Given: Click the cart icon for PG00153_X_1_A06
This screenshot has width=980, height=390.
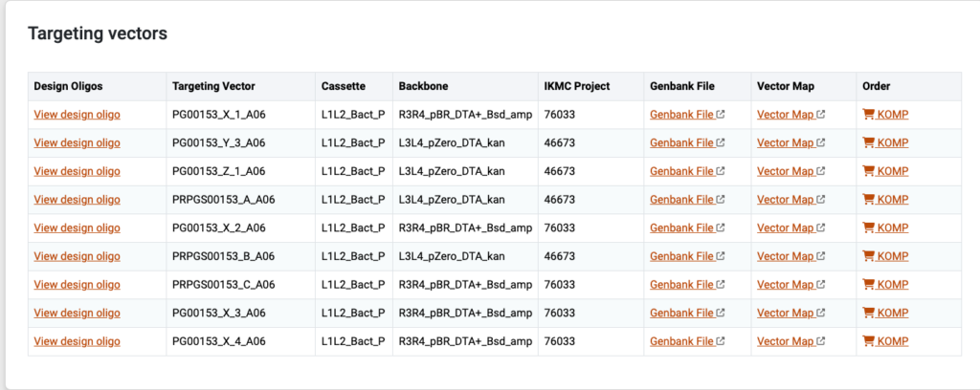Looking at the screenshot, I should tap(868, 114).
